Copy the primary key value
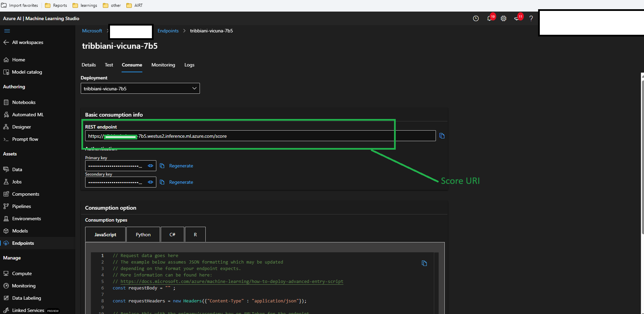 point(162,166)
